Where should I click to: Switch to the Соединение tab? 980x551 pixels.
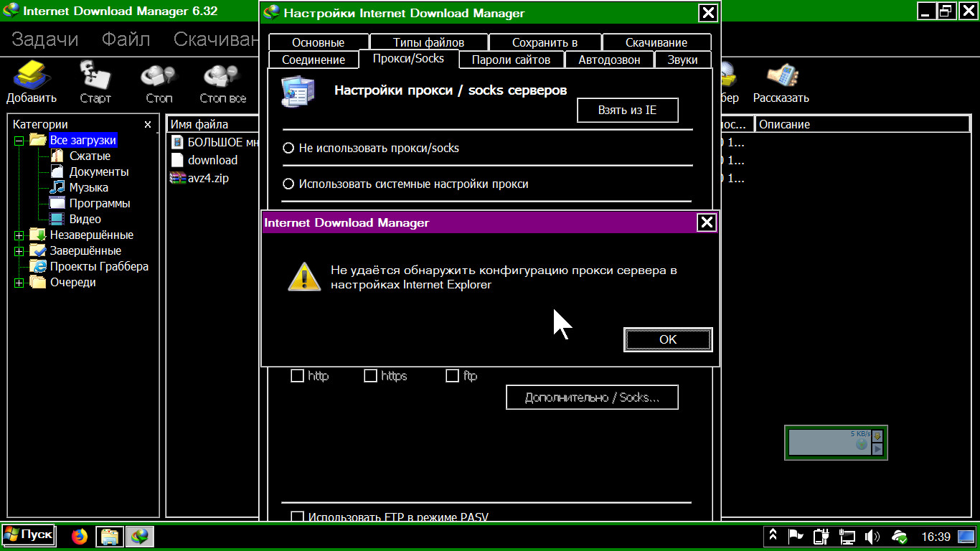tap(314, 60)
